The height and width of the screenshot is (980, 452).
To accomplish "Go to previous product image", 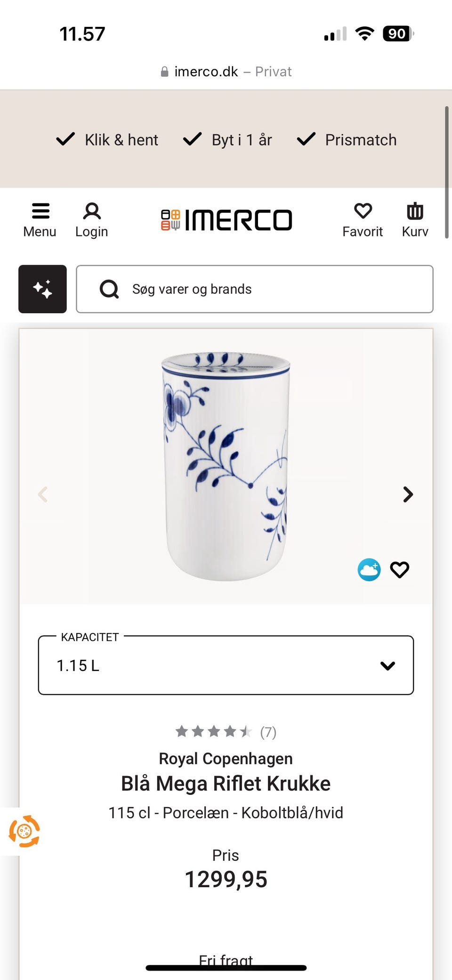I will point(43,494).
